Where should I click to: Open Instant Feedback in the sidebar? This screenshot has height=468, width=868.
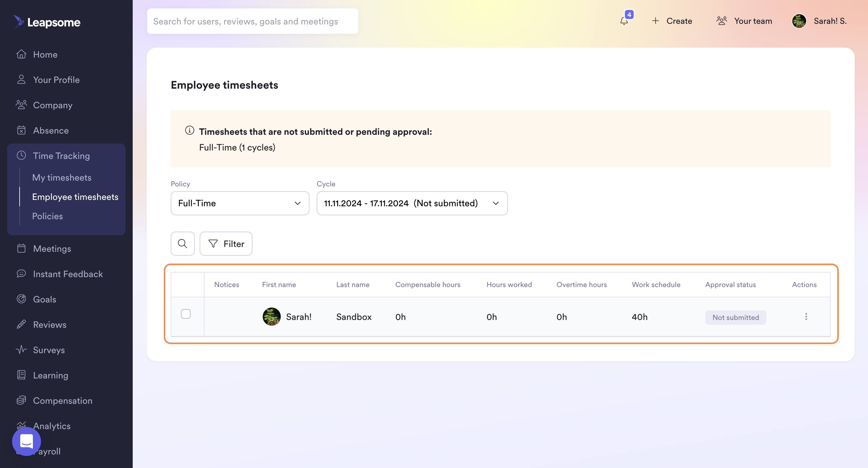tap(68, 274)
